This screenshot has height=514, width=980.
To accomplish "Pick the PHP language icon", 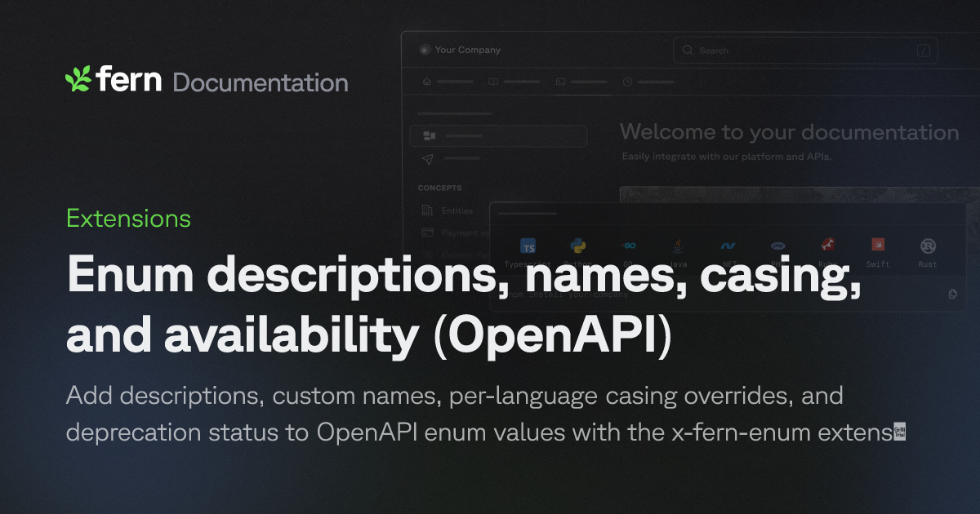I will tap(778, 246).
